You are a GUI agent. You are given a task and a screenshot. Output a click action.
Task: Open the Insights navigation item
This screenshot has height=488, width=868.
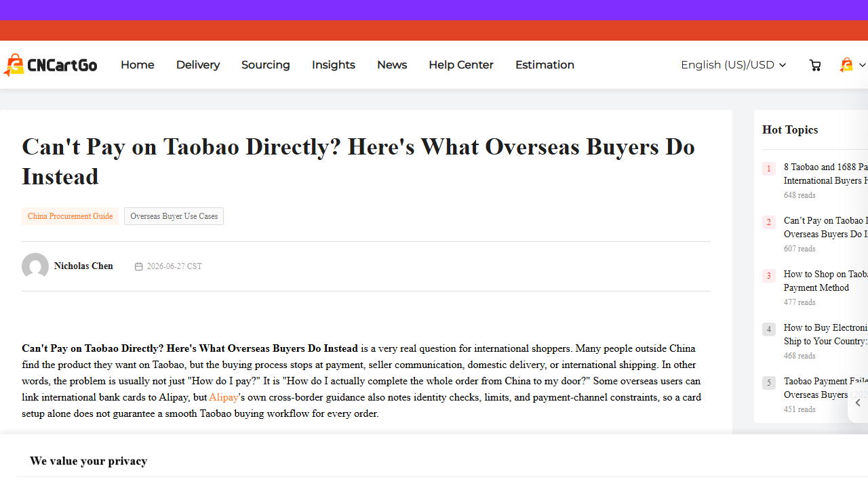[334, 65]
